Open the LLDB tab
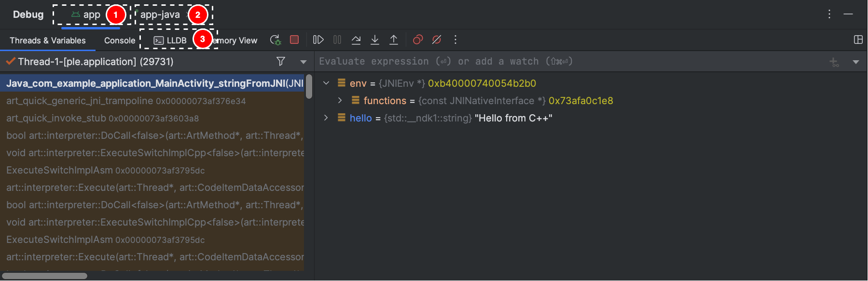Screen dimensions: 868x281 pyautogui.click(x=171, y=40)
